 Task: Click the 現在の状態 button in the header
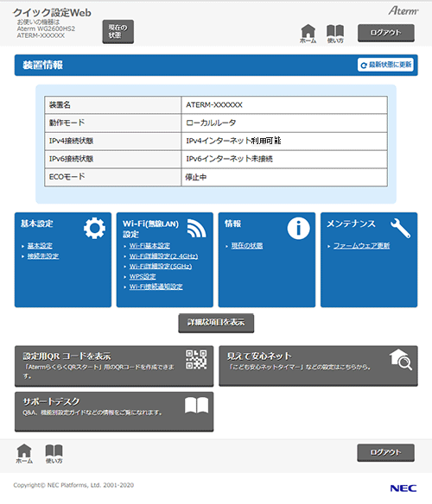pos(118,31)
